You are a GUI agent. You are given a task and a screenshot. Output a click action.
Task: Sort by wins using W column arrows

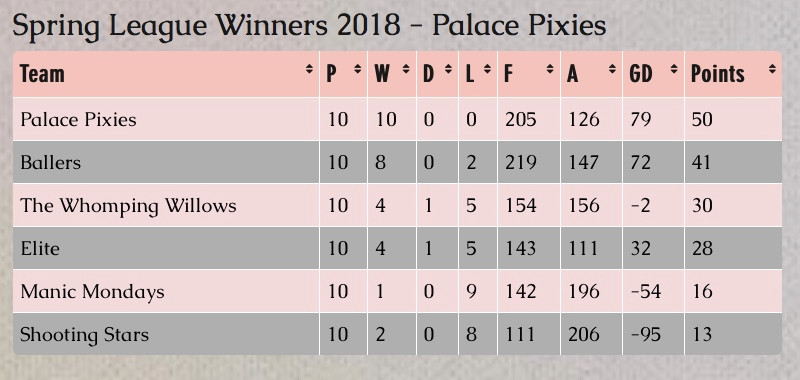406,69
